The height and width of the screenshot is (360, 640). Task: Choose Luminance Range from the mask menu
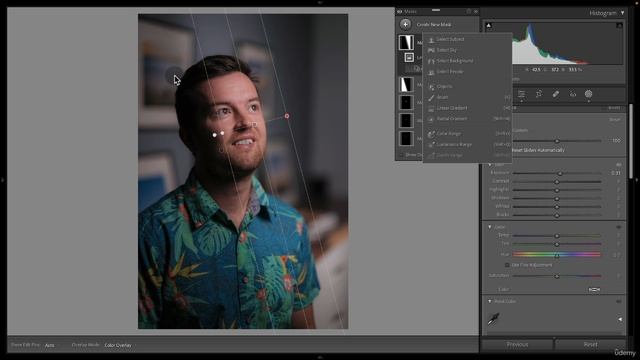467,144
